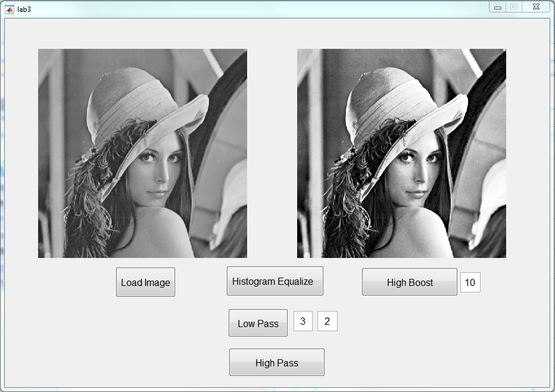The image size is (555, 392).
Task: Minimize the lab3 window
Action: 498,7
